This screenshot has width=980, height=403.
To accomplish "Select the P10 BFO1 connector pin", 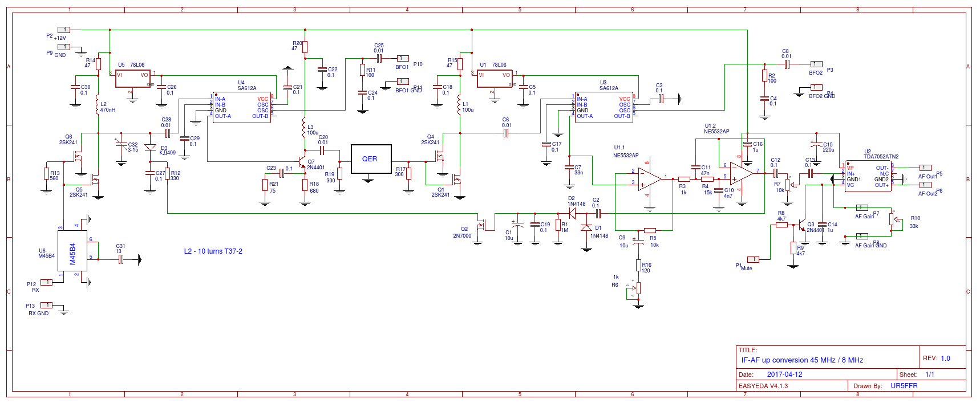I will [x=403, y=58].
